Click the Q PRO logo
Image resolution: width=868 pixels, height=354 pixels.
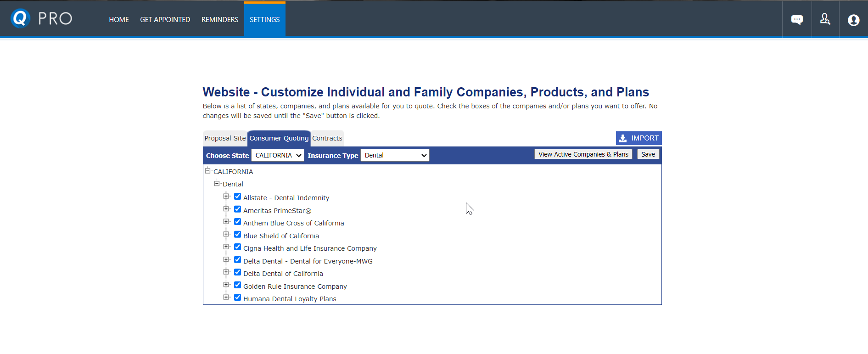click(x=41, y=18)
